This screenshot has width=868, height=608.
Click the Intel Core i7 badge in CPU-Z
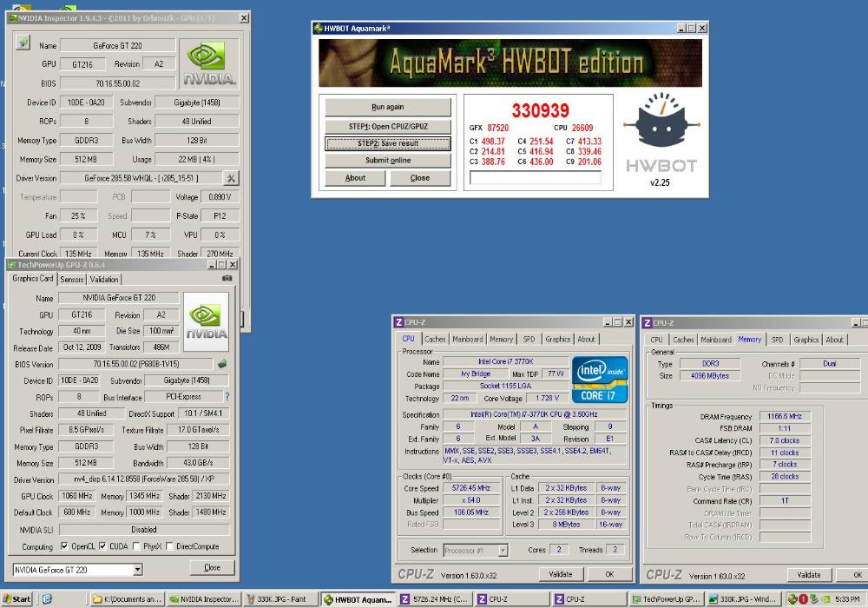click(601, 380)
